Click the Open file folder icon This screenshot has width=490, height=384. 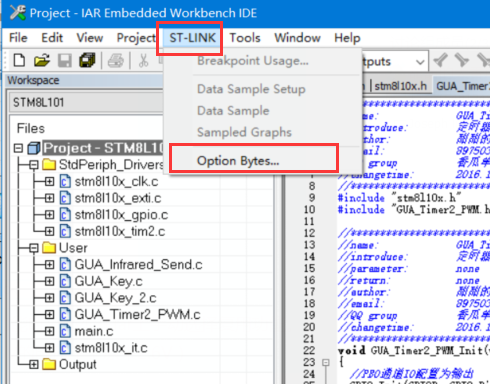tap(42, 61)
